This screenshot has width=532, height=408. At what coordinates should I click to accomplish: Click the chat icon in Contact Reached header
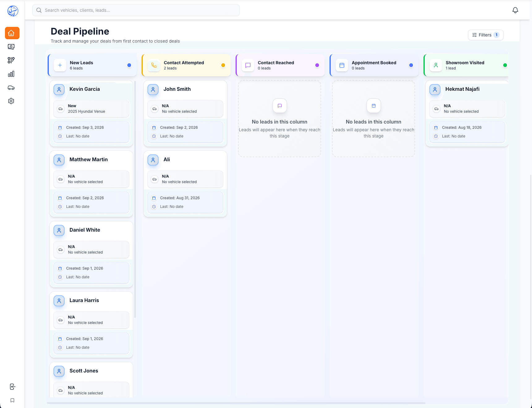coord(248,65)
